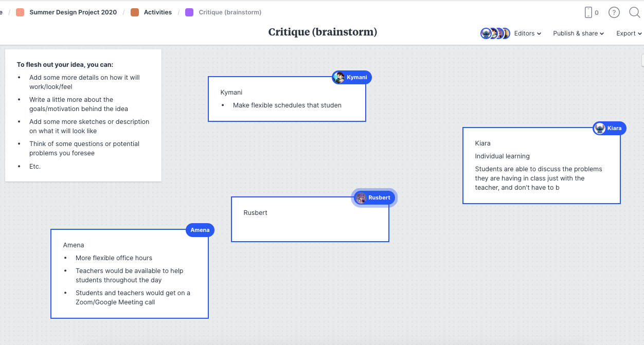Click the Rusbert cursor badge avatar
This screenshot has width=644, height=345.
pos(361,198)
